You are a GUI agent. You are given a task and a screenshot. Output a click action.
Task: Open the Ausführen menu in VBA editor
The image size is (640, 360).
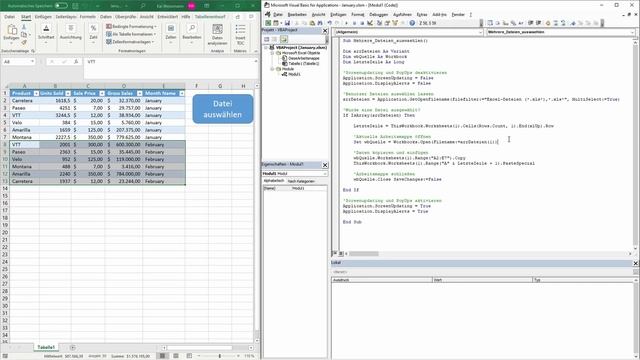pos(402,15)
